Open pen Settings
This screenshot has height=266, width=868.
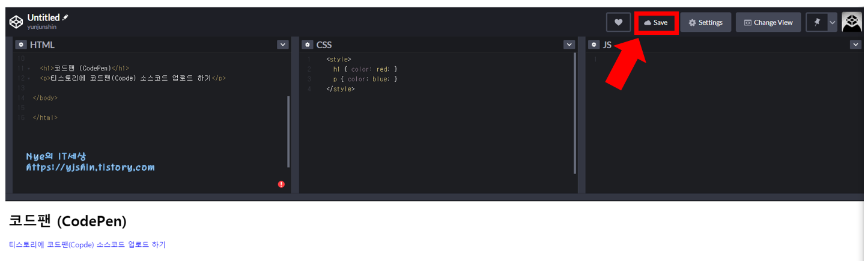pos(706,22)
